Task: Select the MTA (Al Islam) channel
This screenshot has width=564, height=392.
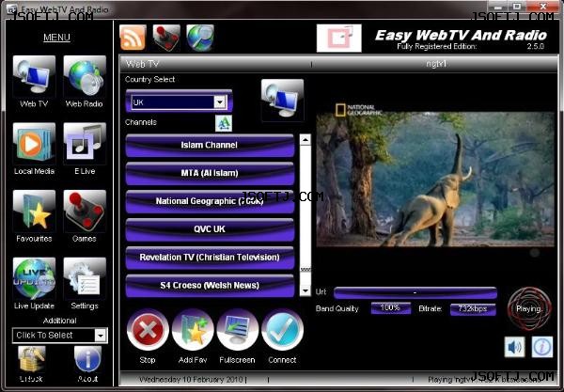Action: pyautogui.click(x=210, y=173)
